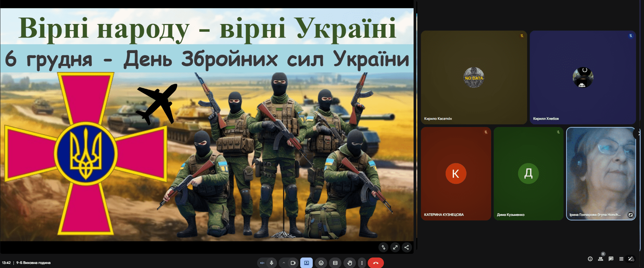Screen dimensions: 644x268
Task: Toggle the camera on or off
Action: (293, 263)
